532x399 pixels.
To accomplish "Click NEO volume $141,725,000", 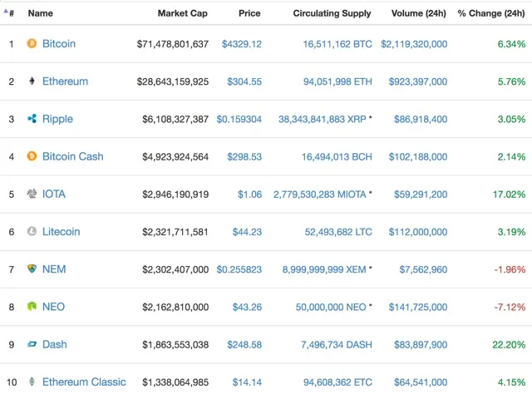I will coord(418,307).
